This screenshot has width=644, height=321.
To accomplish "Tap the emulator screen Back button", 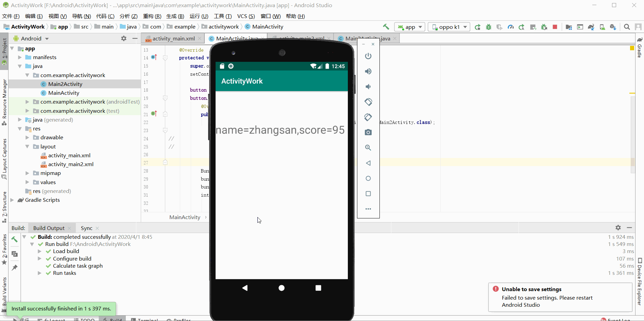I will 245,288.
